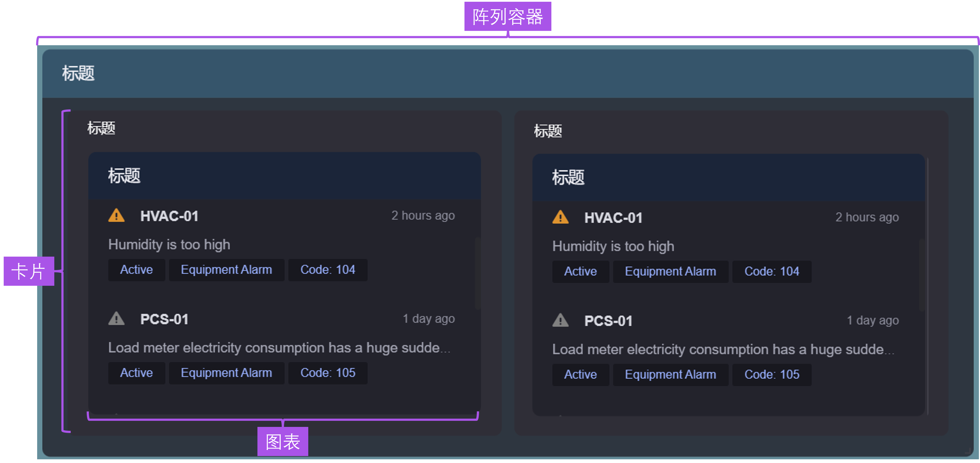Viewport: 980px width, 463px height.
Task: Click the gray warning icon beside PCS-01 in the left card
Action: 116,319
